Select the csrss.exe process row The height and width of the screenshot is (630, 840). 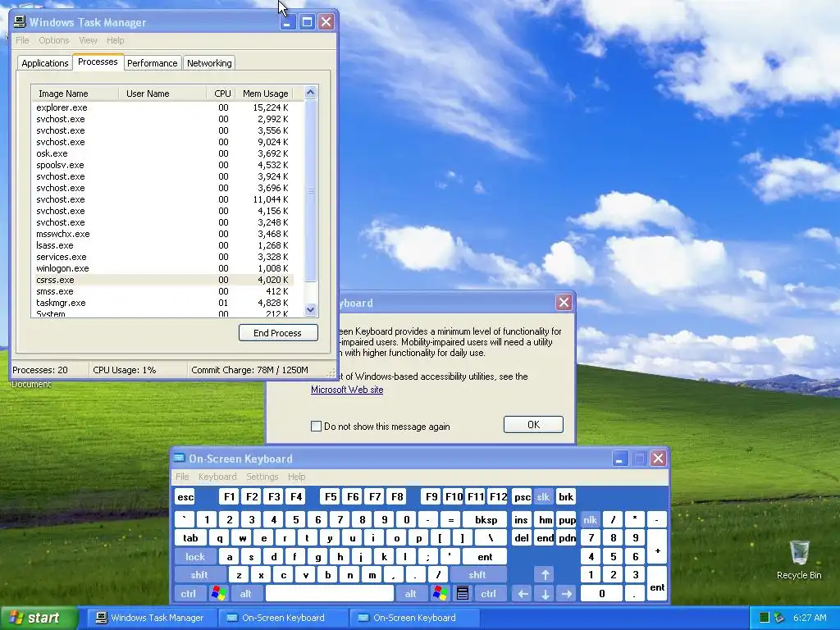click(x=163, y=280)
